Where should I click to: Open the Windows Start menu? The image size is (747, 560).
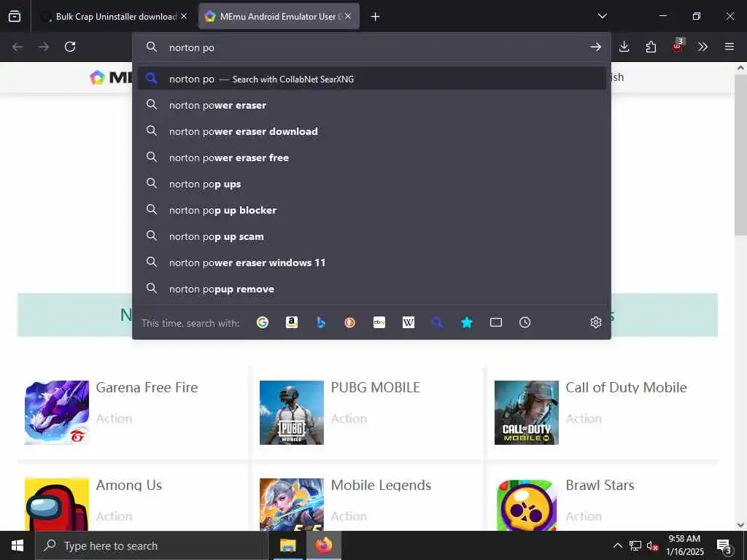(x=18, y=545)
